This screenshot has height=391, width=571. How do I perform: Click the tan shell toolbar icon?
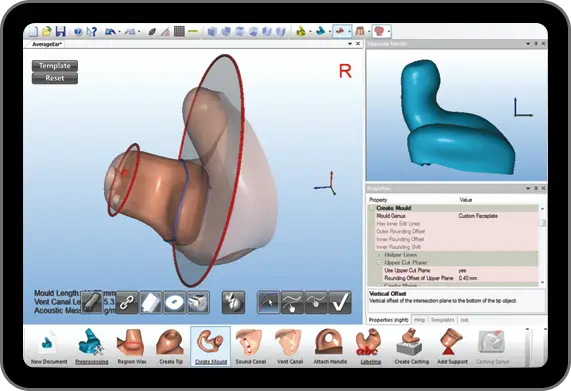coord(360,31)
